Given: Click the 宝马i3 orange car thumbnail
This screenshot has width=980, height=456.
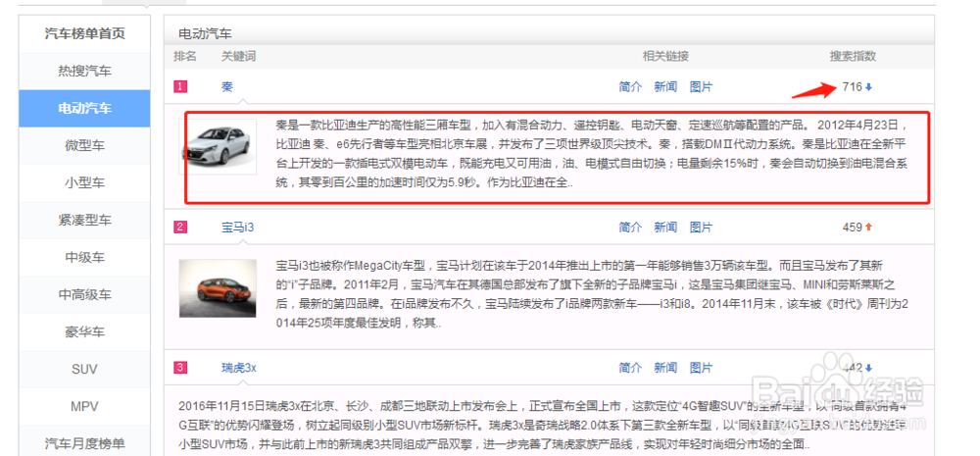Looking at the screenshot, I should tap(218, 288).
